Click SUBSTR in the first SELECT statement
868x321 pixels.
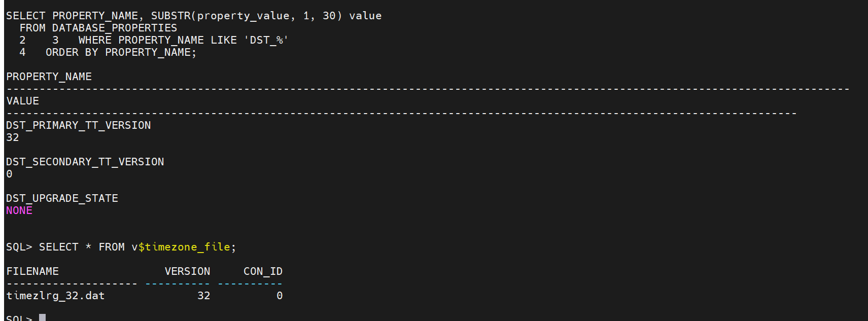point(170,16)
